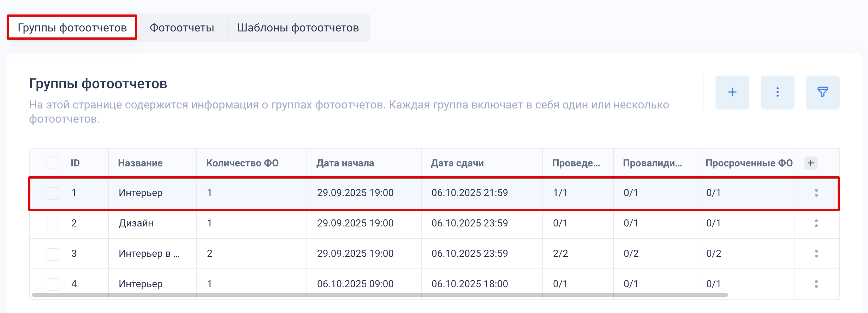Click the Дата сдачи column header
The height and width of the screenshot is (313, 868).
click(457, 163)
